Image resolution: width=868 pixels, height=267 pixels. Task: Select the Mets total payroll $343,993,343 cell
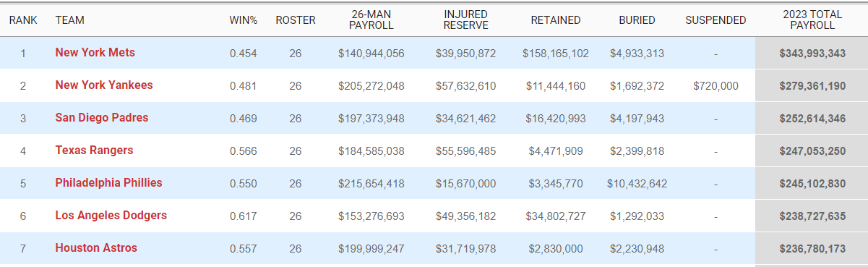click(x=812, y=53)
